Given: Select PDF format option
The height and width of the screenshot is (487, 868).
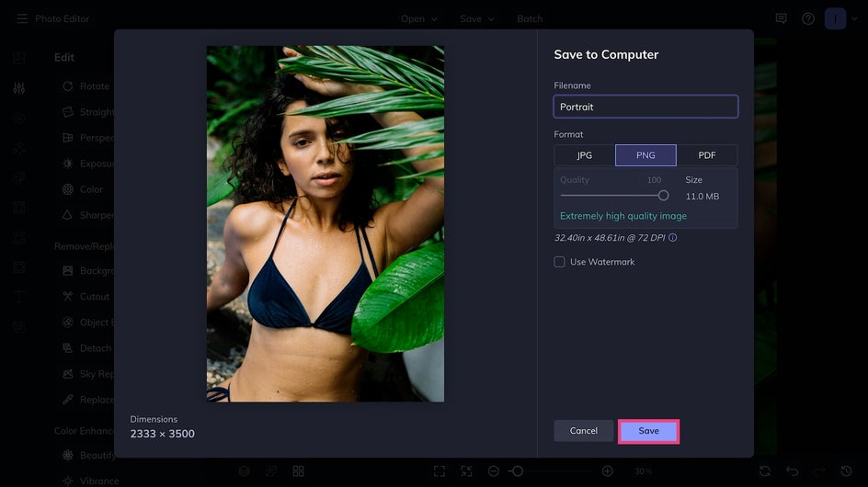Looking at the screenshot, I should click(707, 155).
